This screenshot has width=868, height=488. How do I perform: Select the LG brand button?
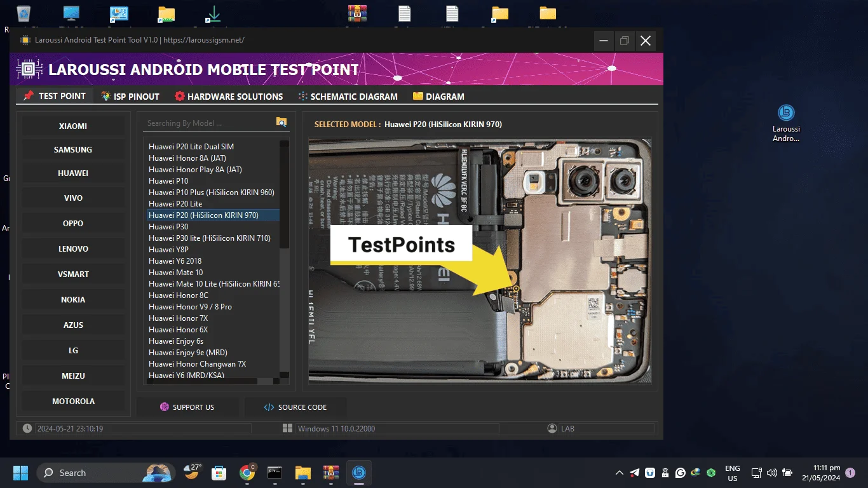point(73,350)
